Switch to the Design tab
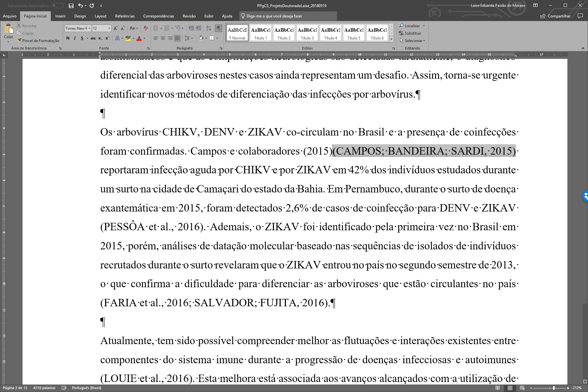The image size is (588, 392). tap(80, 16)
